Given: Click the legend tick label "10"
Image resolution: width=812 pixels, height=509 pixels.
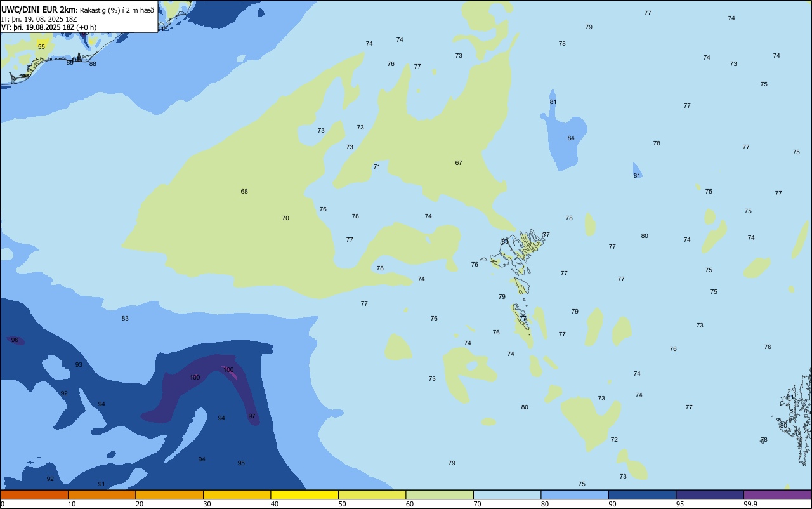Looking at the screenshot, I should 72,504.
